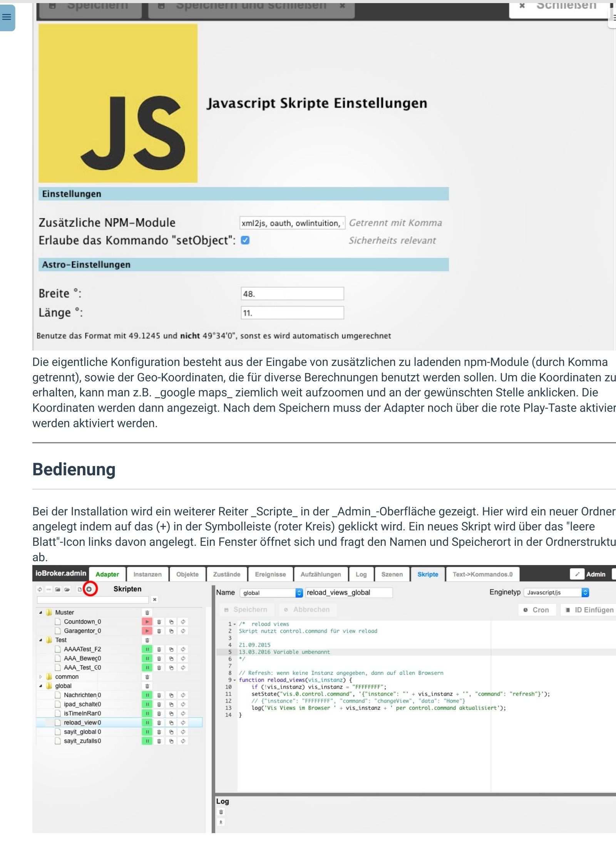Viewport: 616px width, 847px height.
Task: Delete the Muster folder with its trash icon
Action: click(147, 613)
